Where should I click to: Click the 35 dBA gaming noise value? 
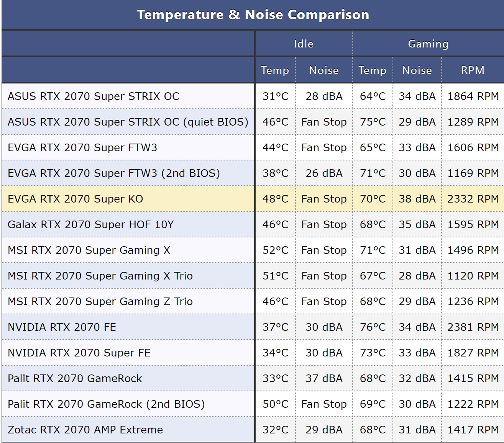[417, 224]
